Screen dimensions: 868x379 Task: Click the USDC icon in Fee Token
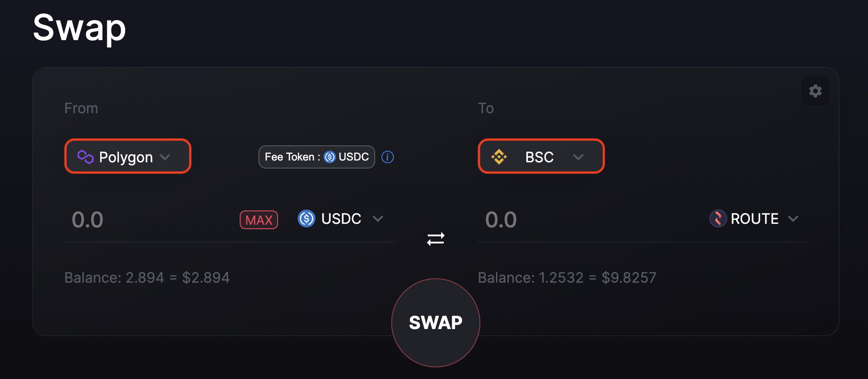329,157
